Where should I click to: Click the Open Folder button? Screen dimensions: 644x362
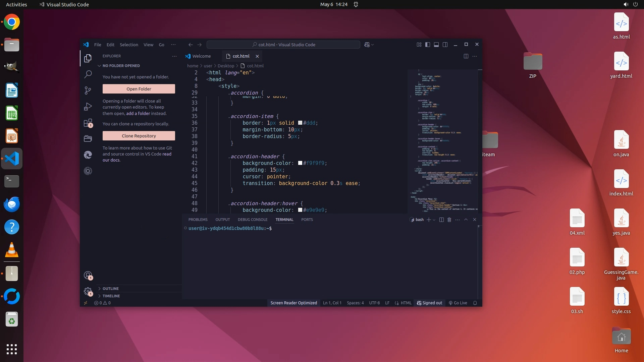139,89
